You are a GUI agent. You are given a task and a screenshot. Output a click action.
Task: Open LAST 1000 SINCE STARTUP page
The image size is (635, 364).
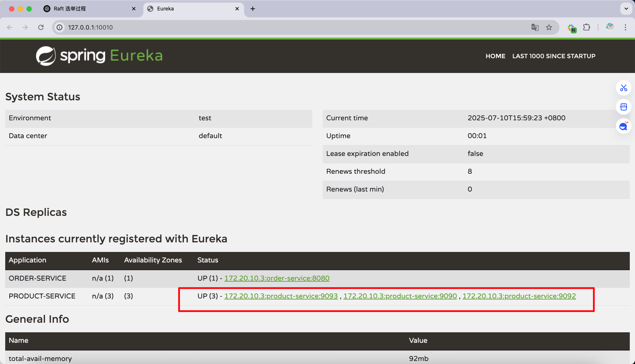pyautogui.click(x=554, y=56)
